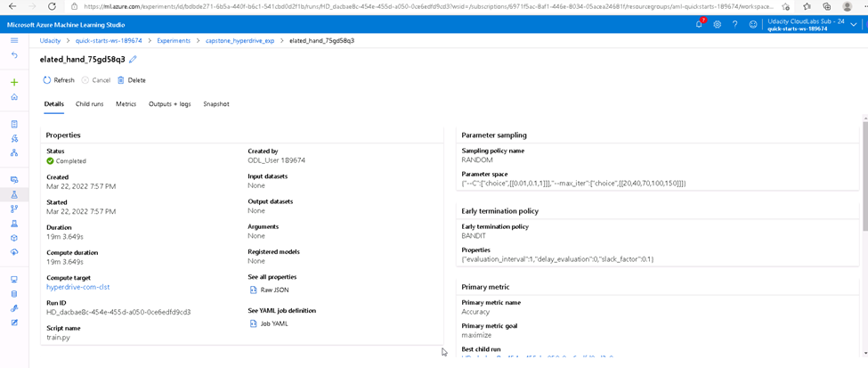Open Raw JSON properties link
868x368 pixels.
coord(269,290)
